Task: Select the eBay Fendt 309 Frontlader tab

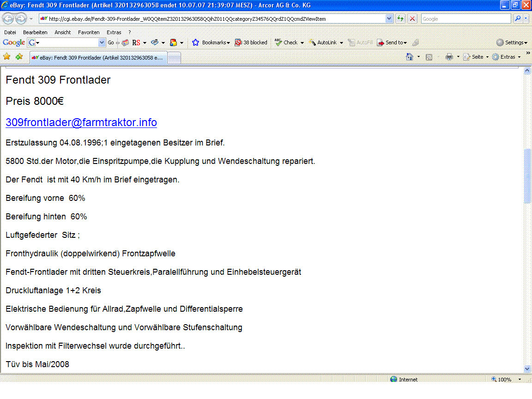Action: point(97,58)
